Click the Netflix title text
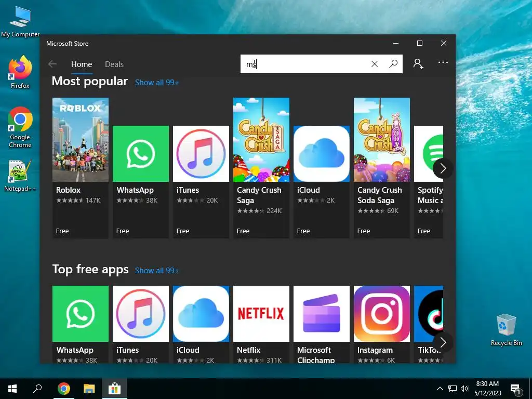Image resolution: width=532 pixels, height=399 pixels. [249, 350]
